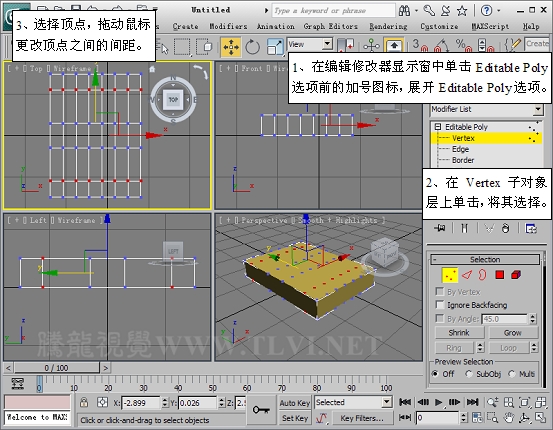Viewport: 553px width, 430px height.
Task: Click the search binoculars icon
Action: (405, 11)
